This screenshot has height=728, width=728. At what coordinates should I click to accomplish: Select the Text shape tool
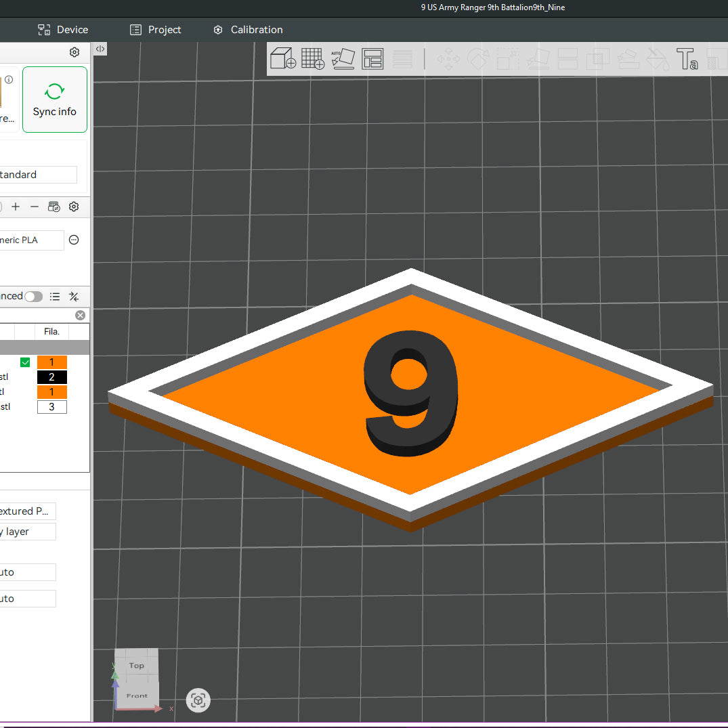click(x=687, y=59)
